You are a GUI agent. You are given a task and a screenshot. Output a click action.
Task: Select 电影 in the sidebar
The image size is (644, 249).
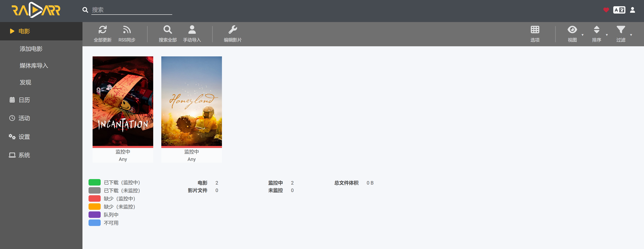coord(41,31)
